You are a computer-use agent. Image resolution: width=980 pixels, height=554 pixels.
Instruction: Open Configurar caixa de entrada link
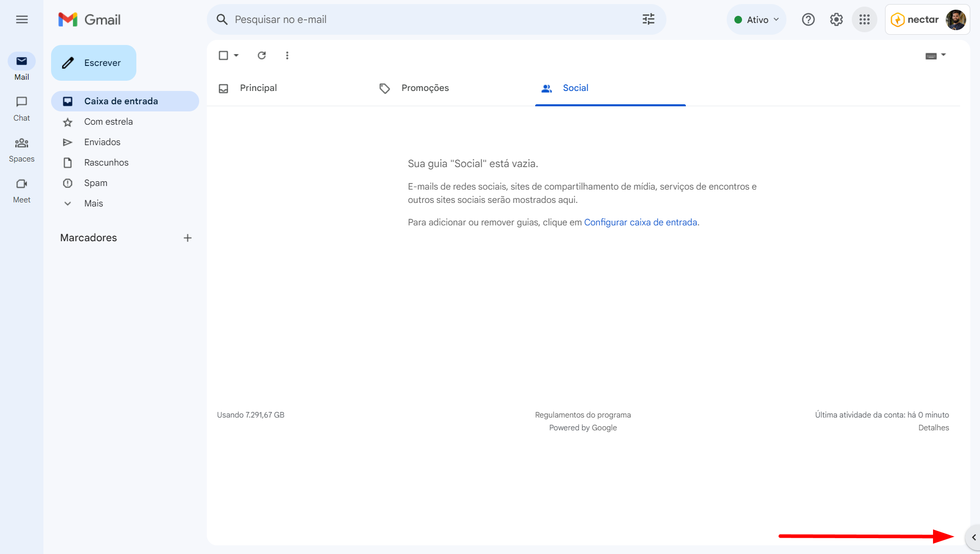[640, 222]
